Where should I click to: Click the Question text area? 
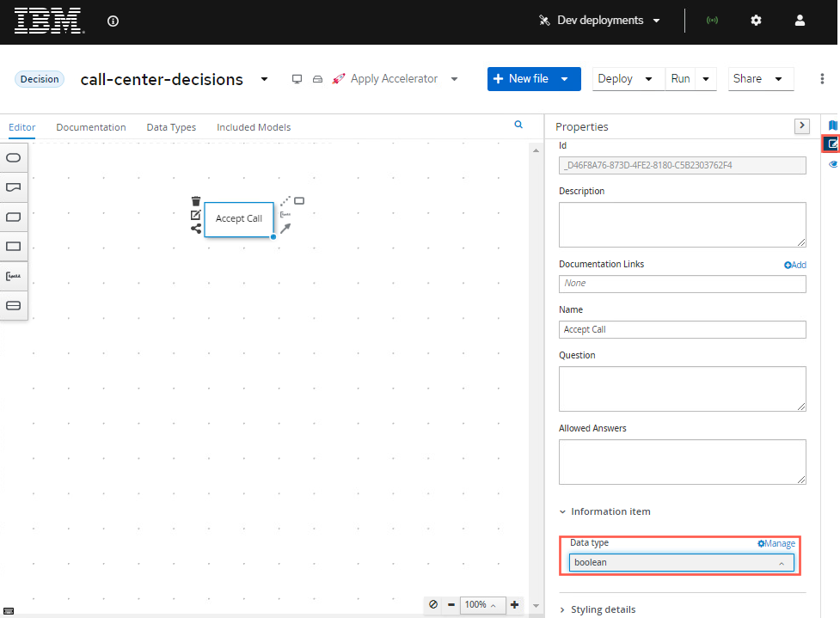pos(682,389)
